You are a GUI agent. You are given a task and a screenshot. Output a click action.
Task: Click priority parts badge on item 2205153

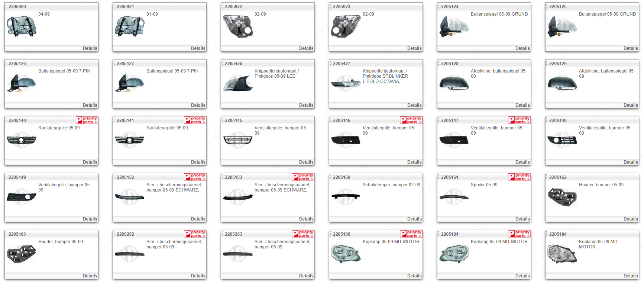point(303,177)
